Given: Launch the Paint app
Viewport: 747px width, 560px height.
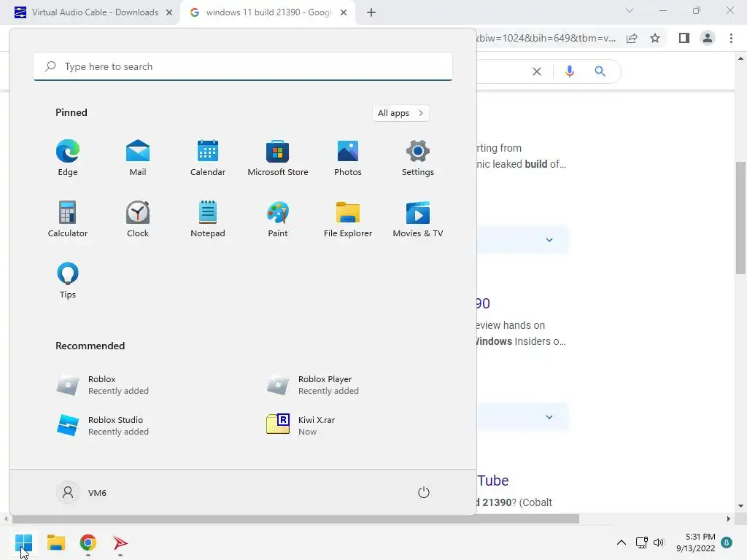Looking at the screenshot, I should (x=278, y=219).
